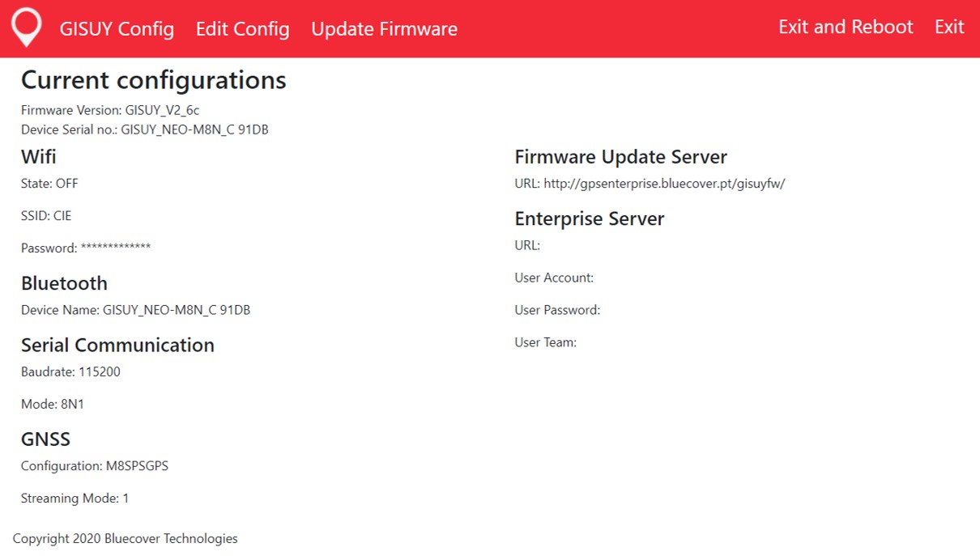Click the GISUY location pin logo
The image size is (980, 556).
pos(27,27)
